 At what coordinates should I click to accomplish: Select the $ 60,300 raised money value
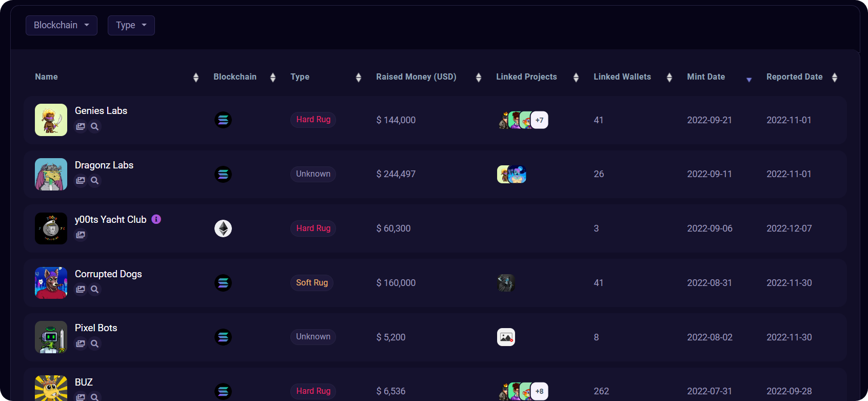pos(393,228)
